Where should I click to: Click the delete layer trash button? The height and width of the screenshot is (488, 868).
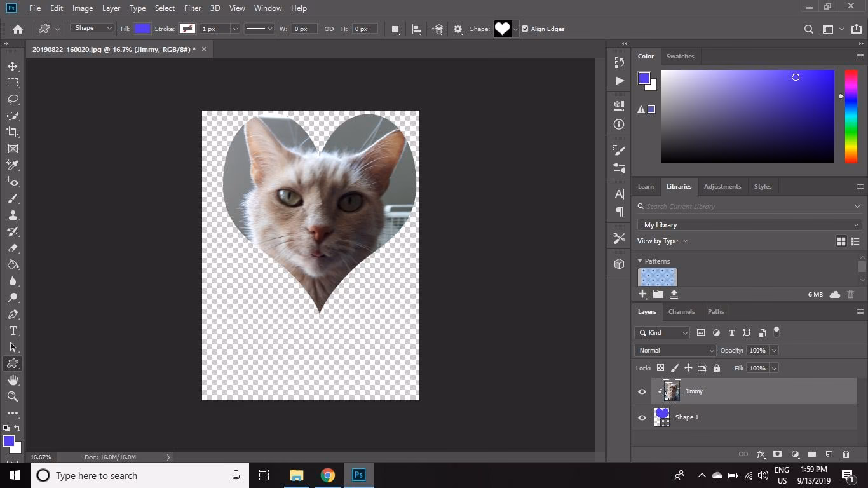point(846,454)
